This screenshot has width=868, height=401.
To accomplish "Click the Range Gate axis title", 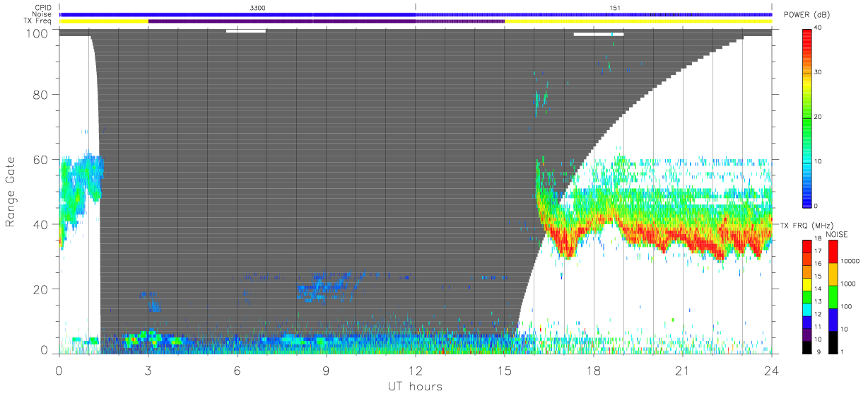I will (x=11, y=192).
